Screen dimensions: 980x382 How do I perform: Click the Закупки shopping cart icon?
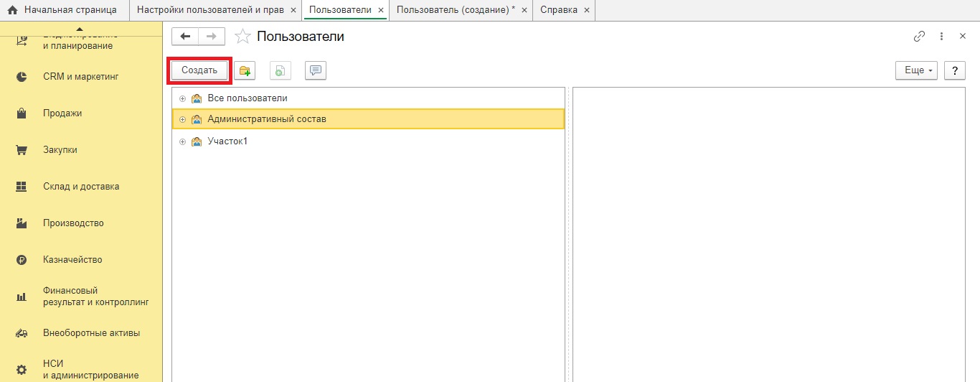(x=22, y=150)
